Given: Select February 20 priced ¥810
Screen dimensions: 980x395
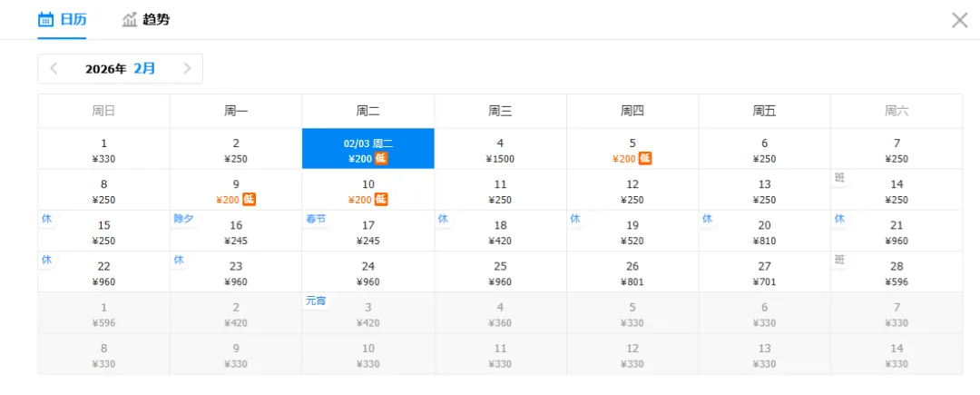Looking at the screenshot, I should (x=764, y=232).
